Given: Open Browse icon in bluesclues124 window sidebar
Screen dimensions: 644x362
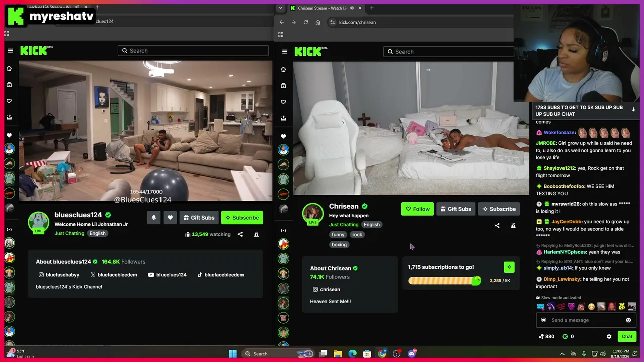Looking at the screenshot, I should [x=9, y=85].
